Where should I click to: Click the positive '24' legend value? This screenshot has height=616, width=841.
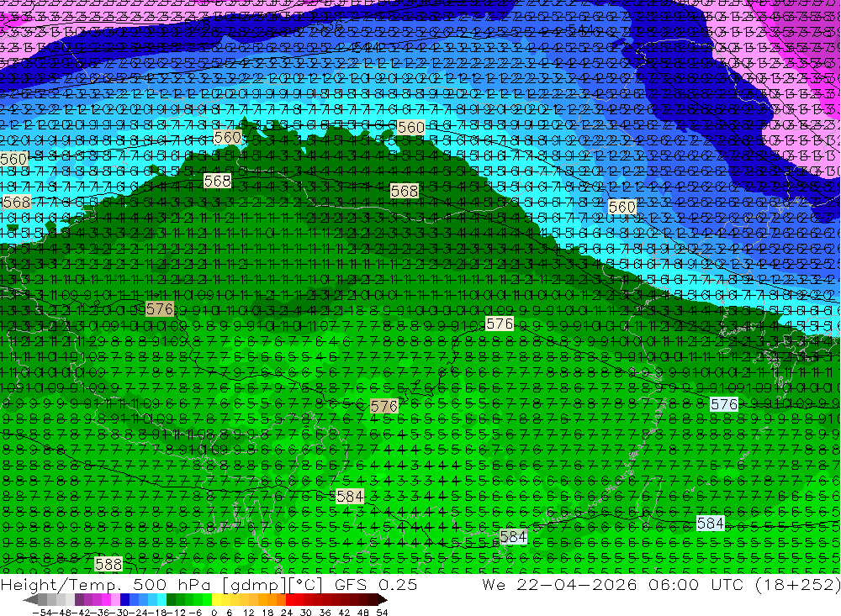[287, 613]
